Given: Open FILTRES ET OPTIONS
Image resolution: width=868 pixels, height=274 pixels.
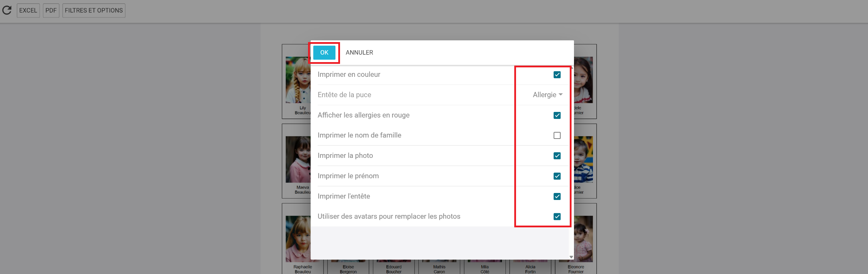Looking at the screenshot, I should click(94, 11).
